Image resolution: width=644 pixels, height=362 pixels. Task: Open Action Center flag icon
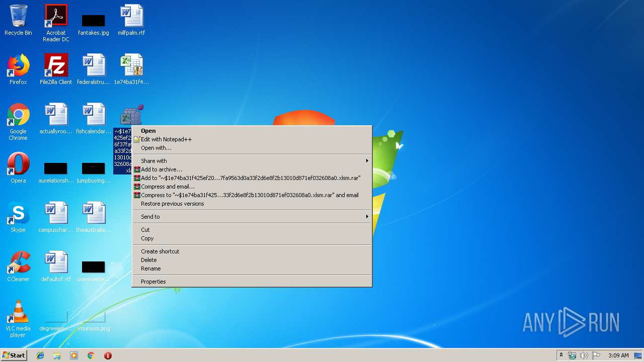(596, 355)
